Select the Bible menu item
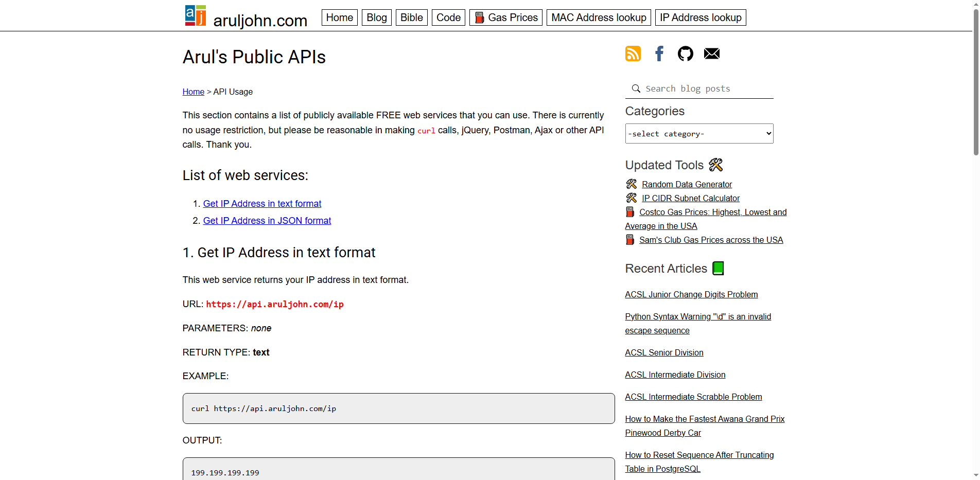This screenshot has width=980, height=480. click(411, 17)
